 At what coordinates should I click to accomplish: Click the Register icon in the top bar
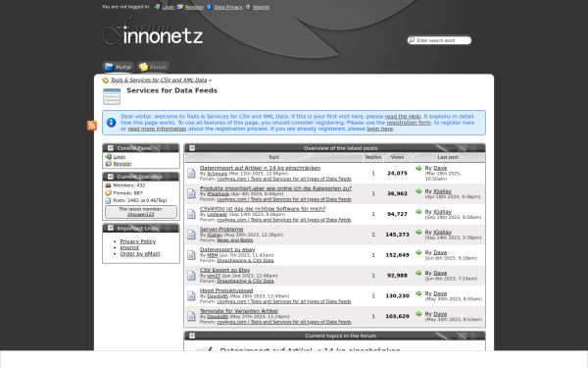tap(180, 7)
